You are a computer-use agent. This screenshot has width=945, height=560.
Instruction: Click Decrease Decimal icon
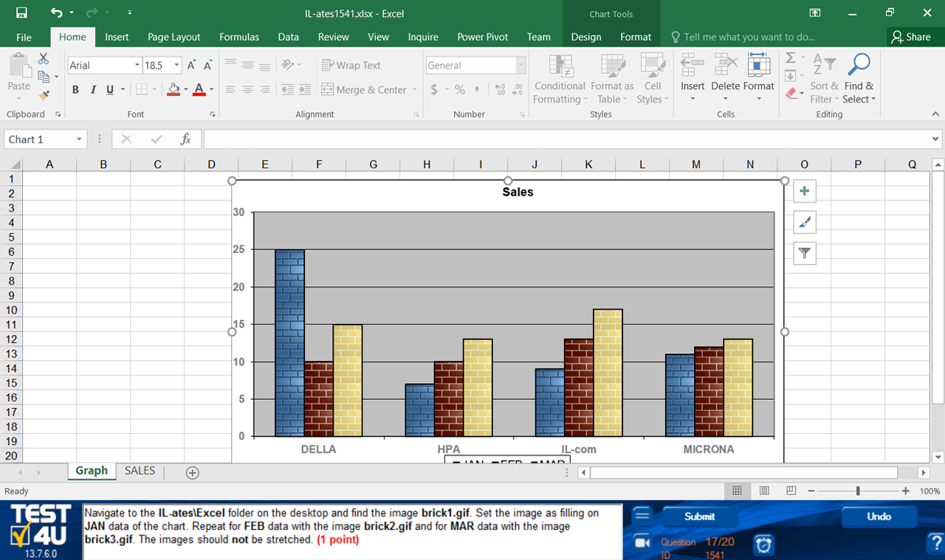pos(518,89)
